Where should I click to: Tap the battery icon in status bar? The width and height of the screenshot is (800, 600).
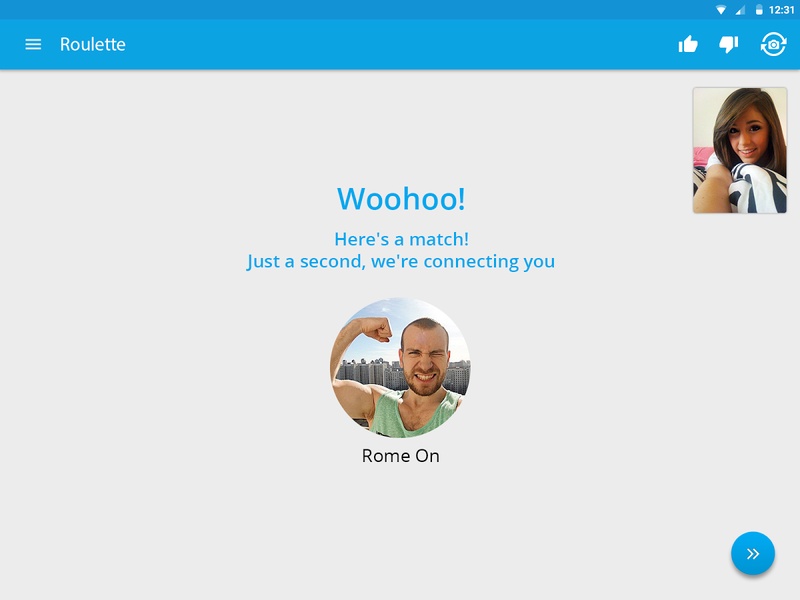(759, 10)
